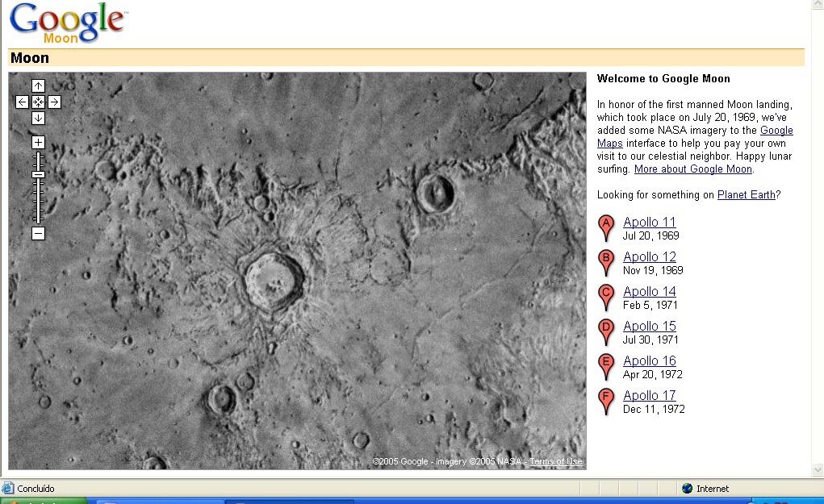Pan the moon map down
This screenshot has width=824, height=504.
pos(38,118)
